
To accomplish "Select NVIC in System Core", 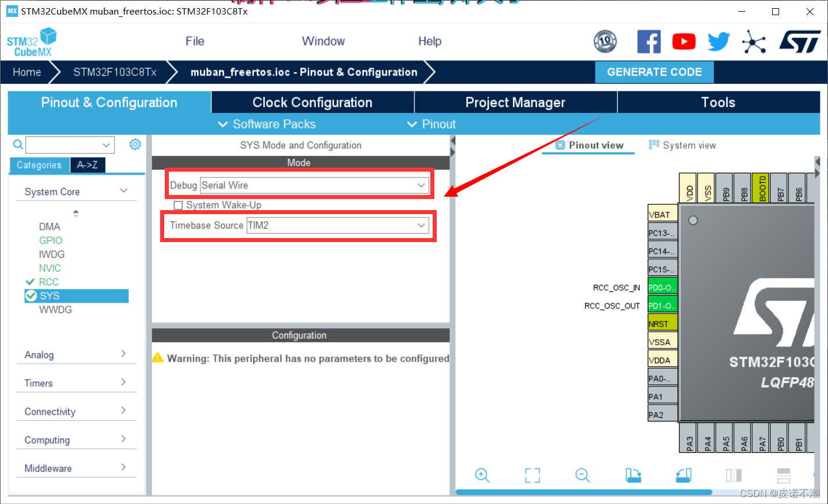I will [x=50, y=268].
